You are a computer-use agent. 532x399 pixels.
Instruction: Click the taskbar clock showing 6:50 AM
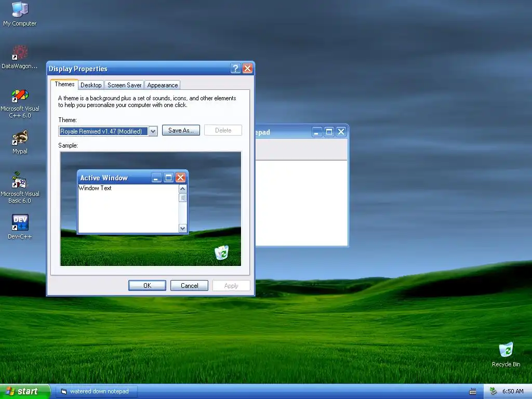tap(513, 391)
